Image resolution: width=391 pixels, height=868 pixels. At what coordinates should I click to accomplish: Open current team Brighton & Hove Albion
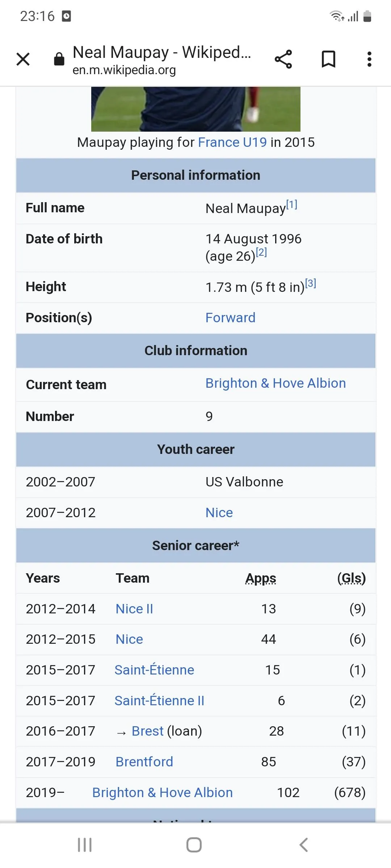pyautogui.click(x=276, y=383)
